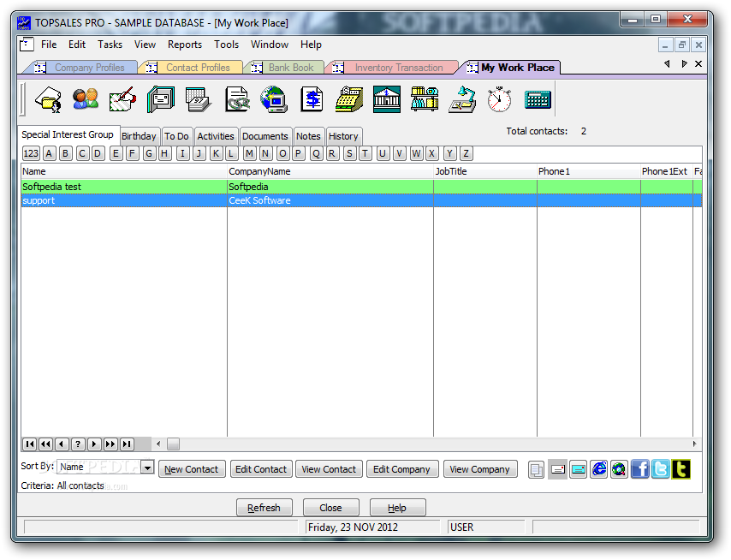731x560 pixels.
Task: Open the stopwatch timer toolbar icon
Action: click(x=499, y=99)
